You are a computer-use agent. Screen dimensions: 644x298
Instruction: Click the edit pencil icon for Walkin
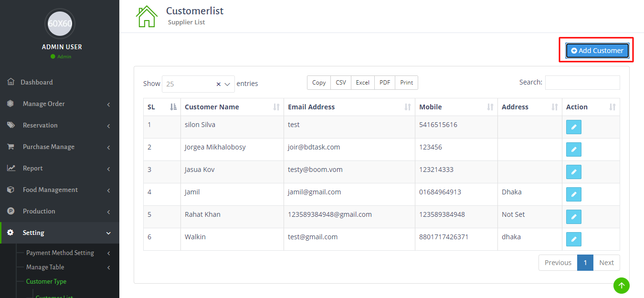click(573, 239)
